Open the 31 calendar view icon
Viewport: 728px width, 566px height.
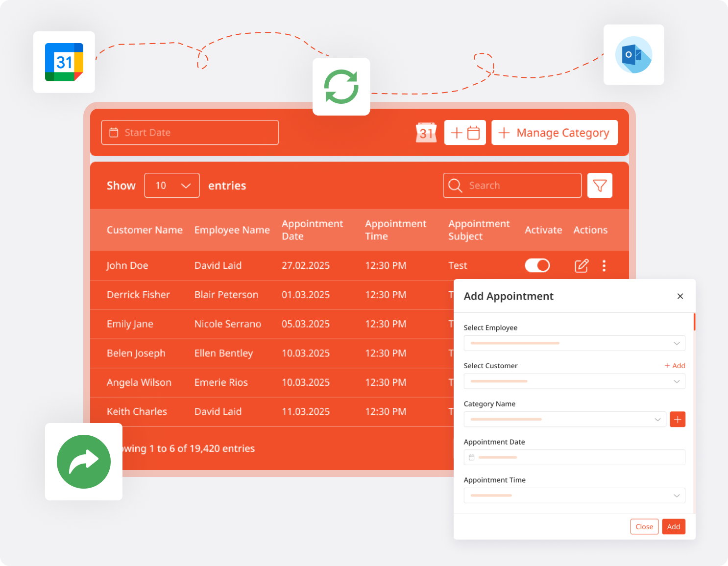point(426,132)
